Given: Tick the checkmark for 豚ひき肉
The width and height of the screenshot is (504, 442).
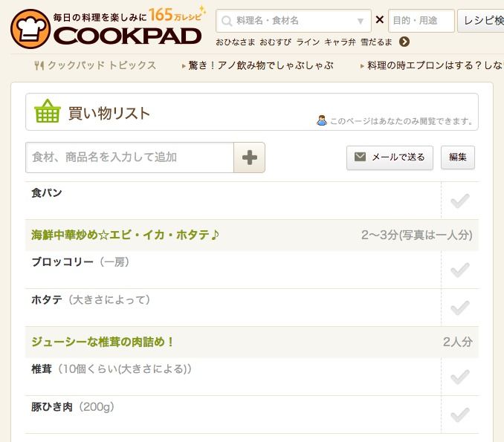Looking at the screenshot, I should [460, 415].
